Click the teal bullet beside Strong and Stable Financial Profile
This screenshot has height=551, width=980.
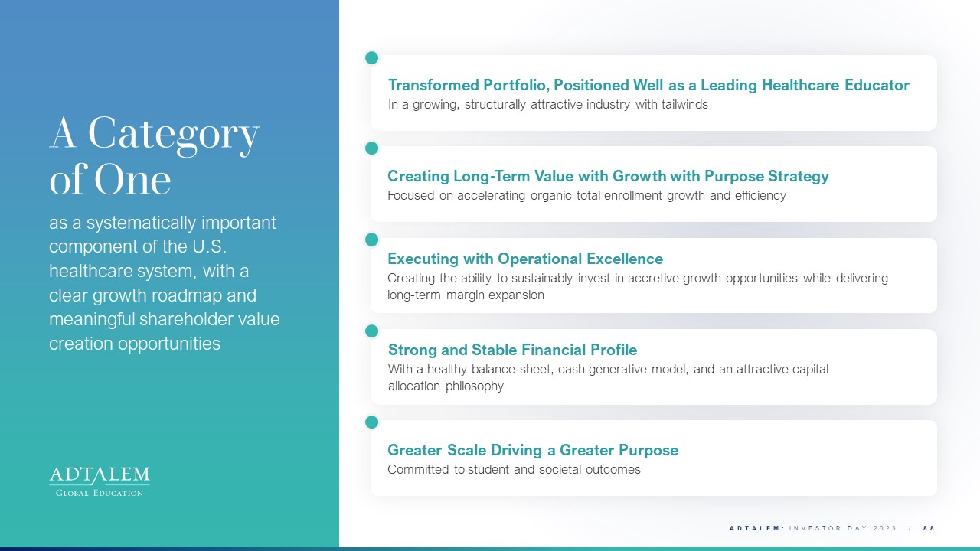click(x=372, y=331)
